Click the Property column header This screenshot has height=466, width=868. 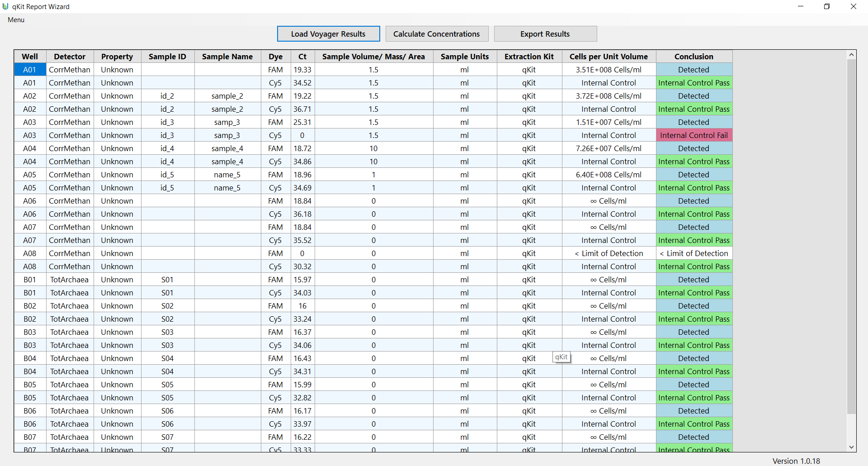[x=117, y=57]
